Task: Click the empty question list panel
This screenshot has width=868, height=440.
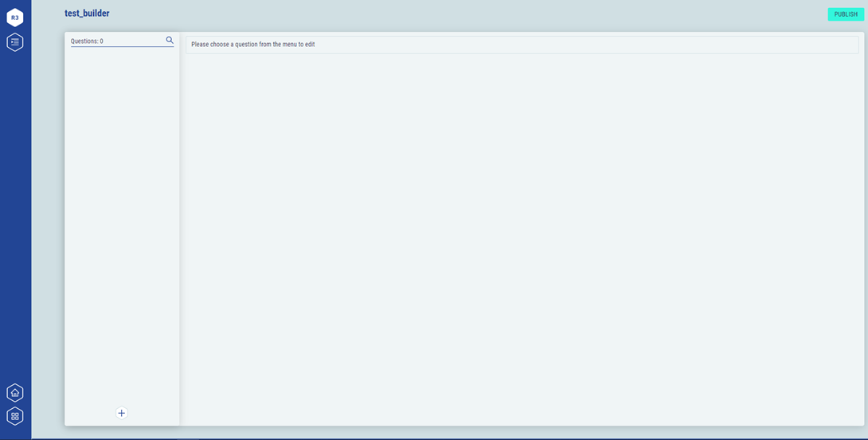Action: tap(122, 223)
